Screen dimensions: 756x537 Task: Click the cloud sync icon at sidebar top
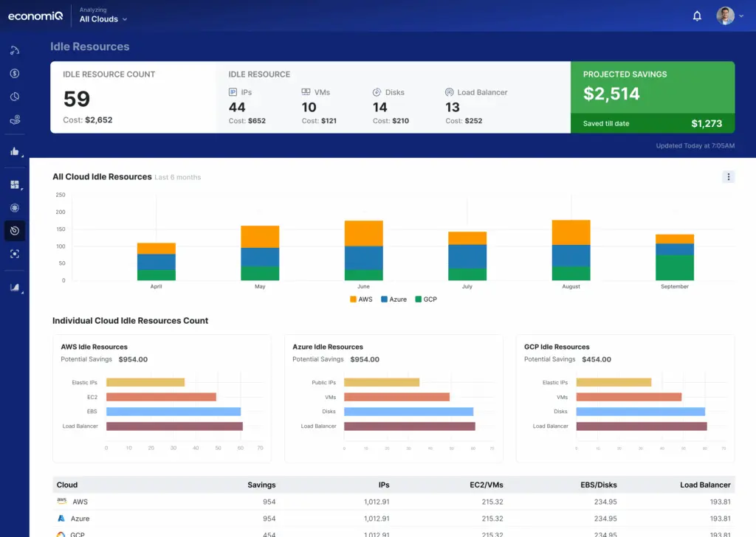click(x=16, y=50)
